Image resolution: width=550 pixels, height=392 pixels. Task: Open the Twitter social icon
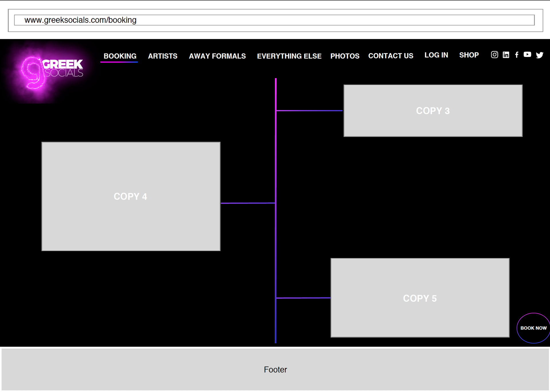tap(540, 55)
